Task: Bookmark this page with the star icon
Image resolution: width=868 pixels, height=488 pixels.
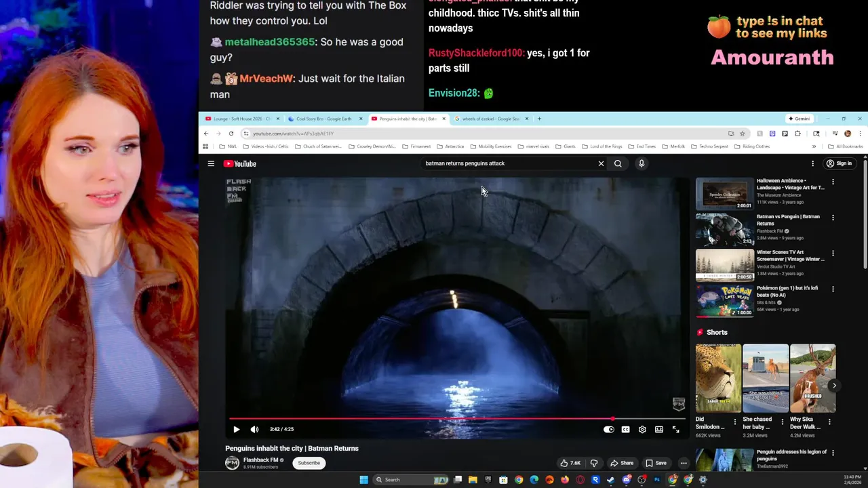Action: pos(743,134)
